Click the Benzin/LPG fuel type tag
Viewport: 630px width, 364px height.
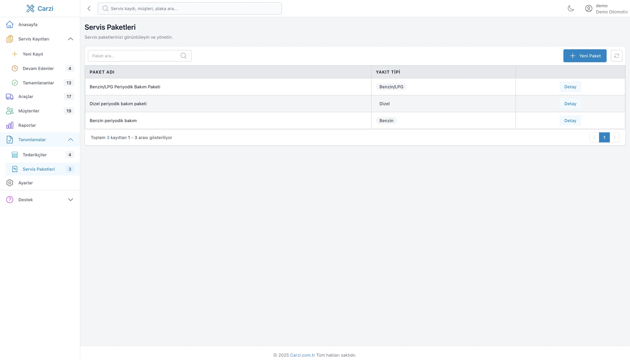391,87
